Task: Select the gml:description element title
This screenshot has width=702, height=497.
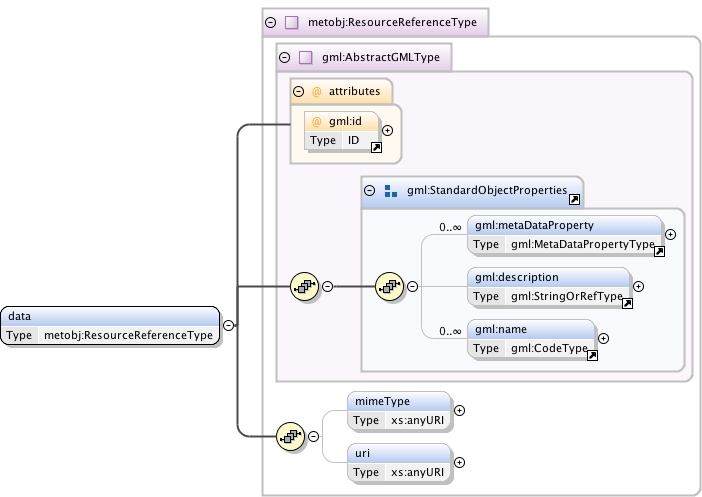Action: tap(517, 278)
